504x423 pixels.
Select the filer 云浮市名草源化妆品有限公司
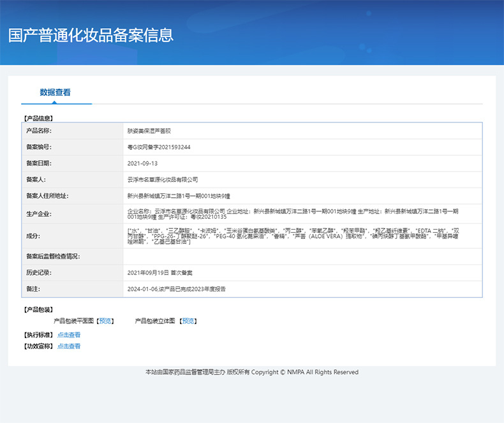pos(163,180)
